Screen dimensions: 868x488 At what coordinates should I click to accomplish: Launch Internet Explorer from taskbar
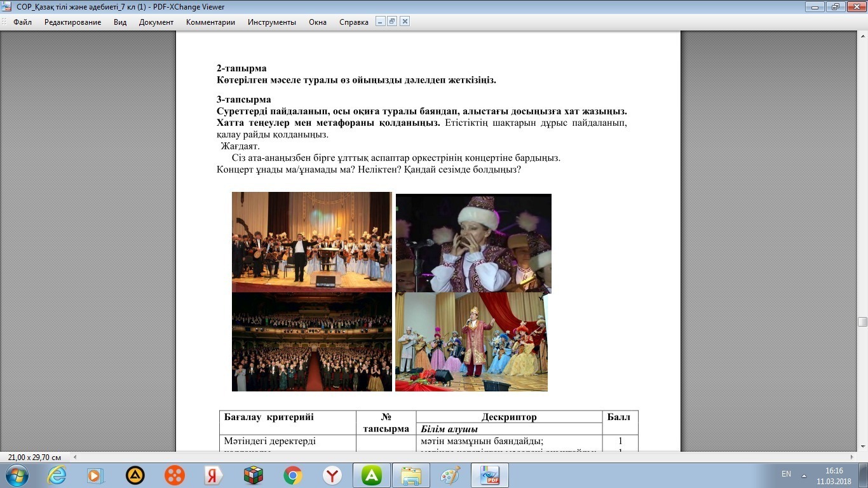57,475
